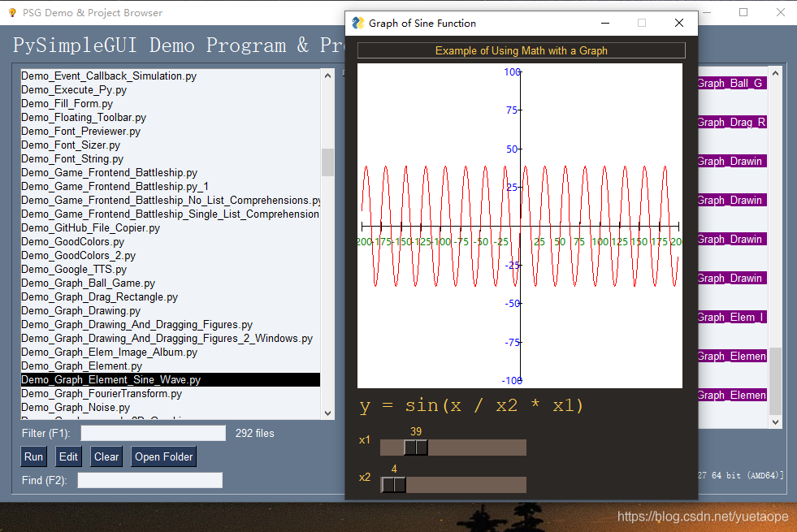Close the Graph of Sine Function window
Screen dimensions: 797x532
[679, 23]
